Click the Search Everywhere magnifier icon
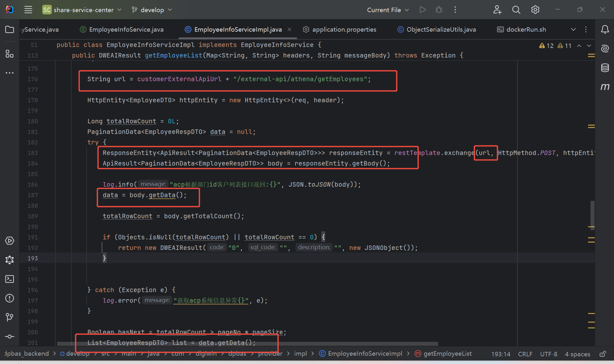614x364 pixels. point(516,10)
